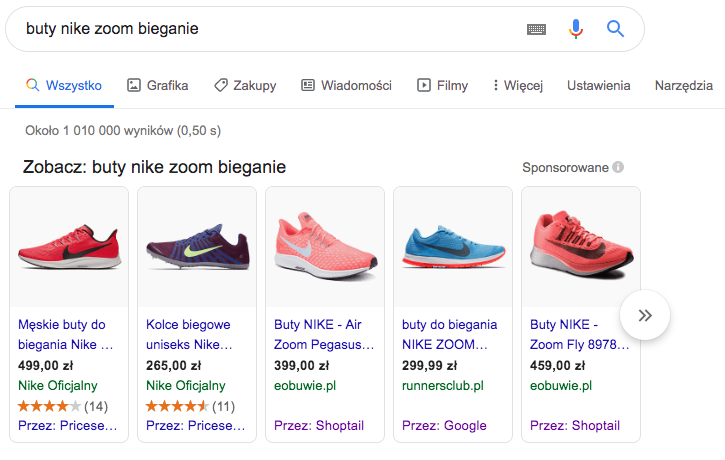
Task: Click the star rating with (14) reviews
Action: click(63, 406)
